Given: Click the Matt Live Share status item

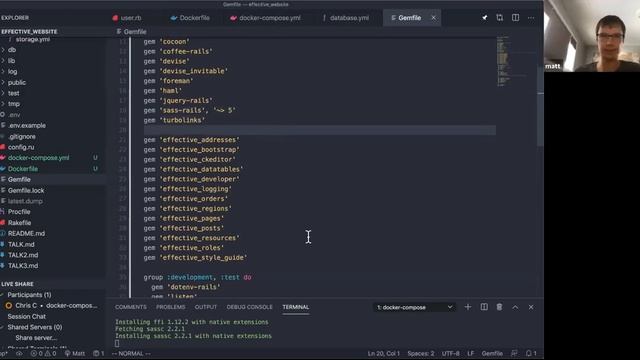Looking at the screenshot, I should [75, 353].
